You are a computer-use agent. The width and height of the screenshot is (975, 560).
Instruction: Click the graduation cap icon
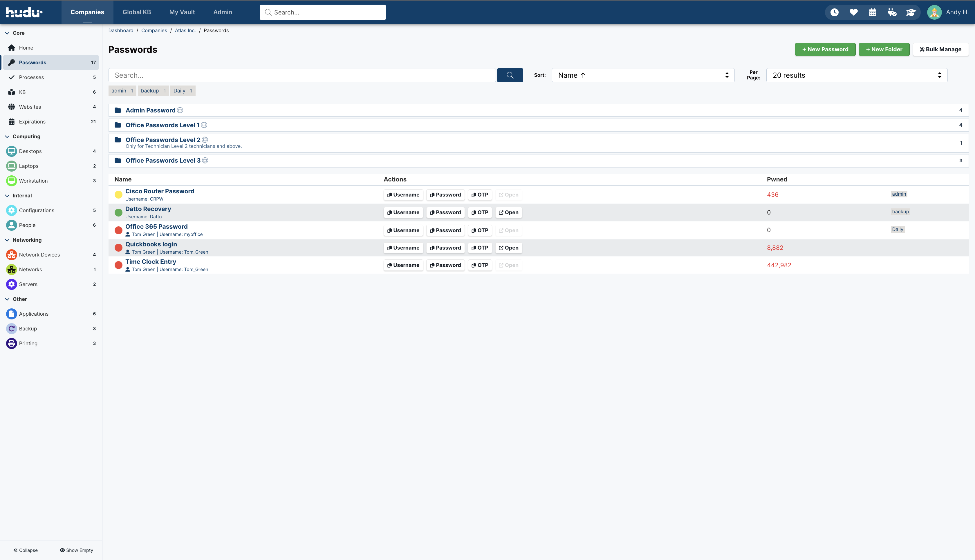coord(911,12)
